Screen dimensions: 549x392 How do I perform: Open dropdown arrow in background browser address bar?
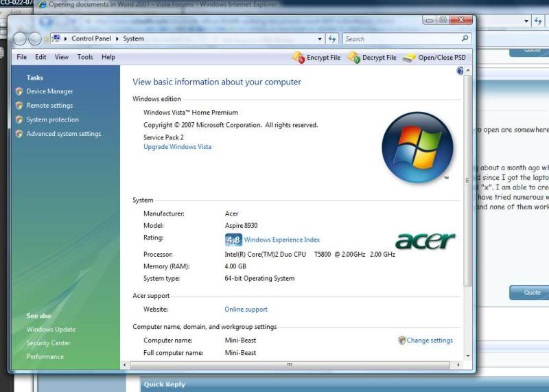(x=526, y=21)
